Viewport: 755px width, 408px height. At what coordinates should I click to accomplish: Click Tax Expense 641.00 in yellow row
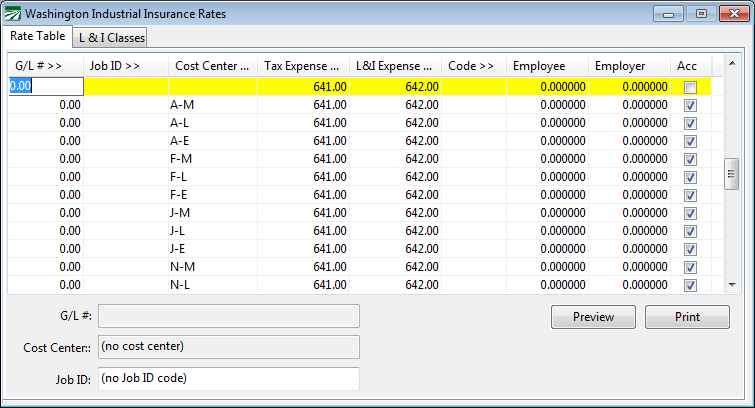pos(303,87)
